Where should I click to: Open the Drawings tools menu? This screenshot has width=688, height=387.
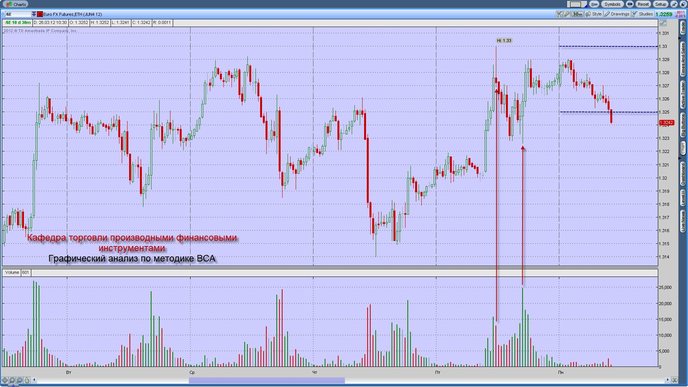click(617, 14)
